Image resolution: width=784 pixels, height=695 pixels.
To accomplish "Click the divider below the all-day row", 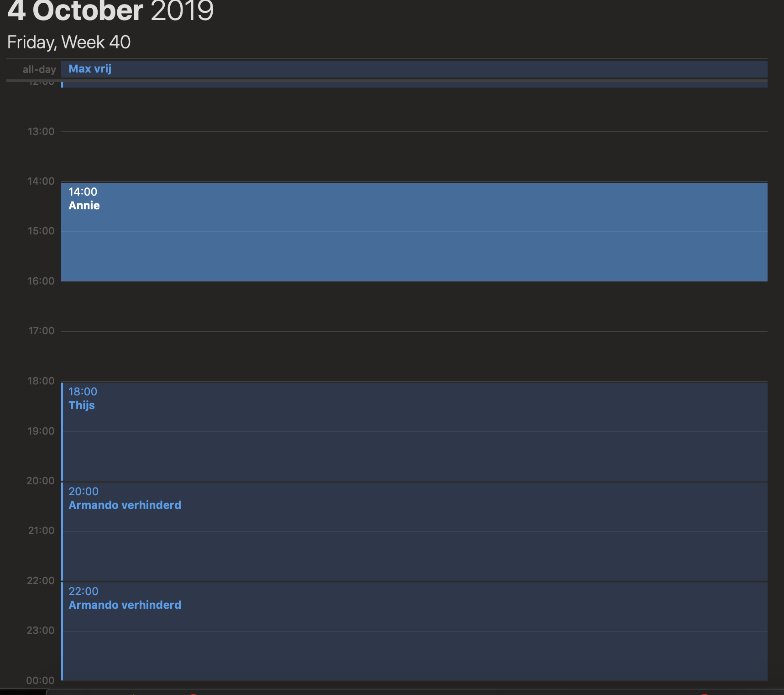I will (386, 80).
